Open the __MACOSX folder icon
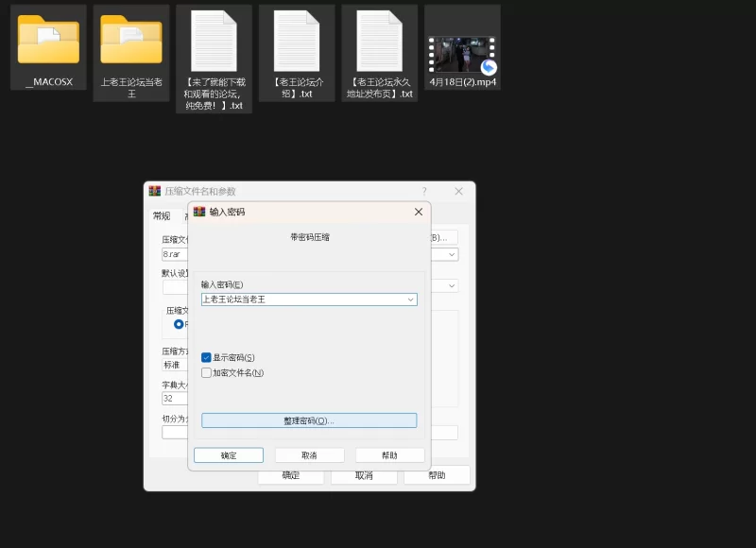Viewport: 756px width, 548px height. [x=48, y=40]
